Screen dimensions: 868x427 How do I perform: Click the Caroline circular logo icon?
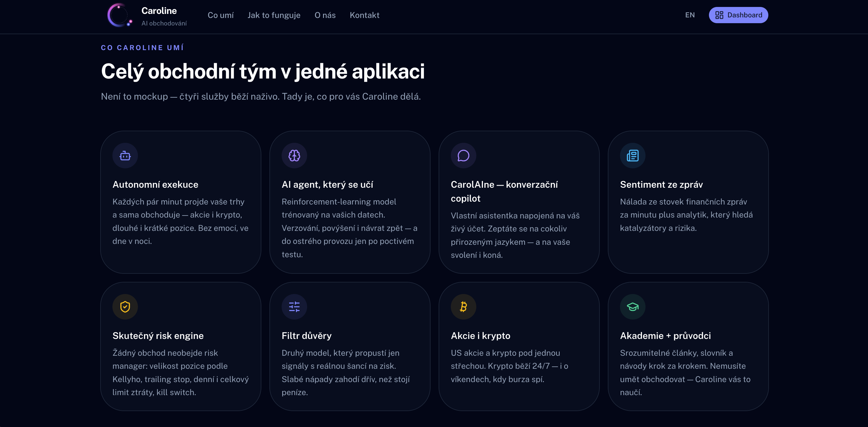[x=120, y=15]
